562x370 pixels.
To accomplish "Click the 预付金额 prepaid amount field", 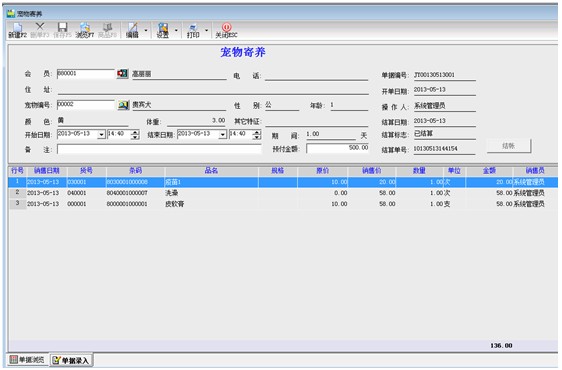I will 337,148.
